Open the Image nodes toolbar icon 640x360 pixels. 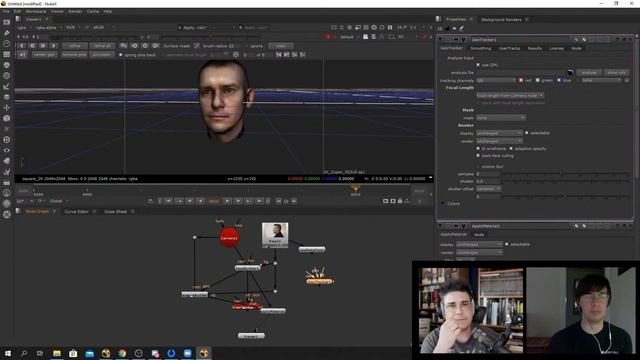click(x=7, y=22)
